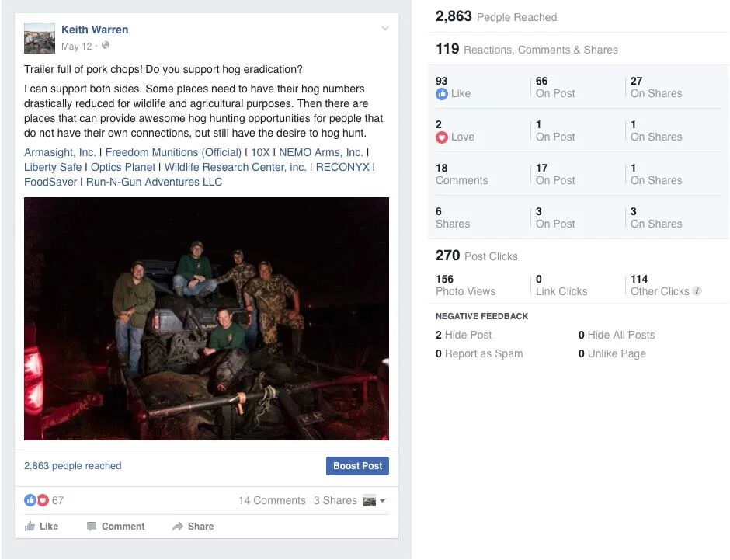Open Liberty Safe page link
The image size is (730, 560).
(x=53, y=168)
